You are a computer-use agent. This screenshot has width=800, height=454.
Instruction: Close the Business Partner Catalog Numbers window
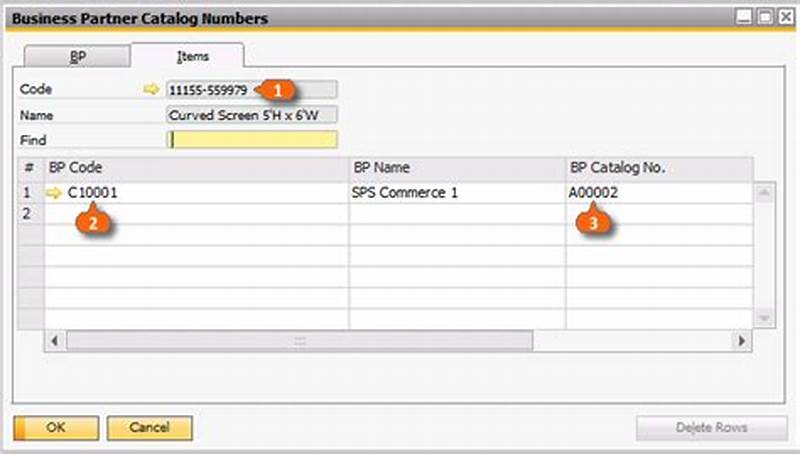click(x=786, y=17)
